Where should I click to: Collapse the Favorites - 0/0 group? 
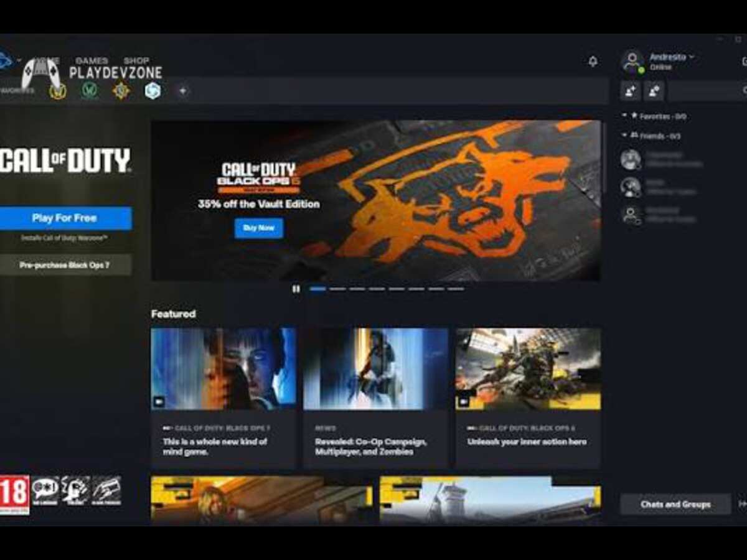pos(654,116)
